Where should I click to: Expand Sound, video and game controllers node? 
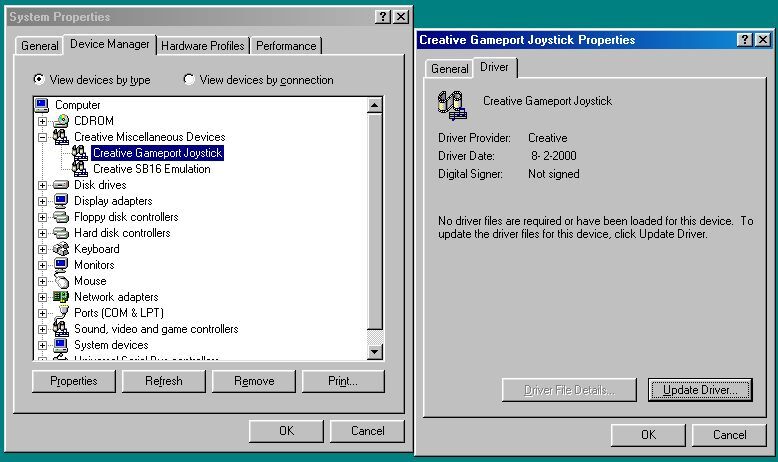point(43,329)
